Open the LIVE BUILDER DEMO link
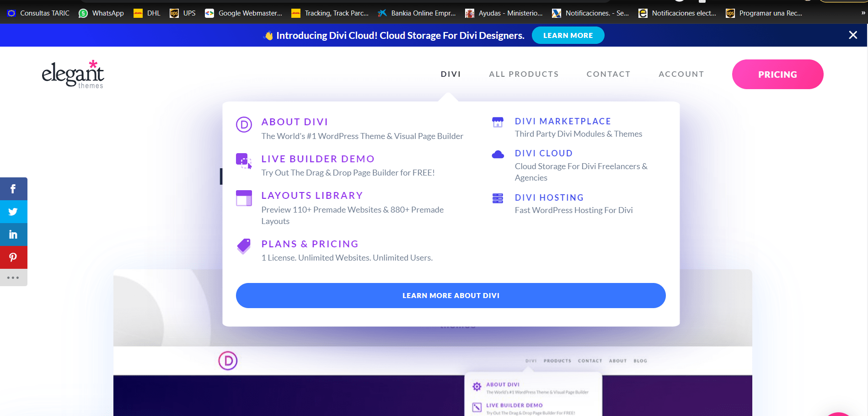868x416 pixels. tap(318, 159)
